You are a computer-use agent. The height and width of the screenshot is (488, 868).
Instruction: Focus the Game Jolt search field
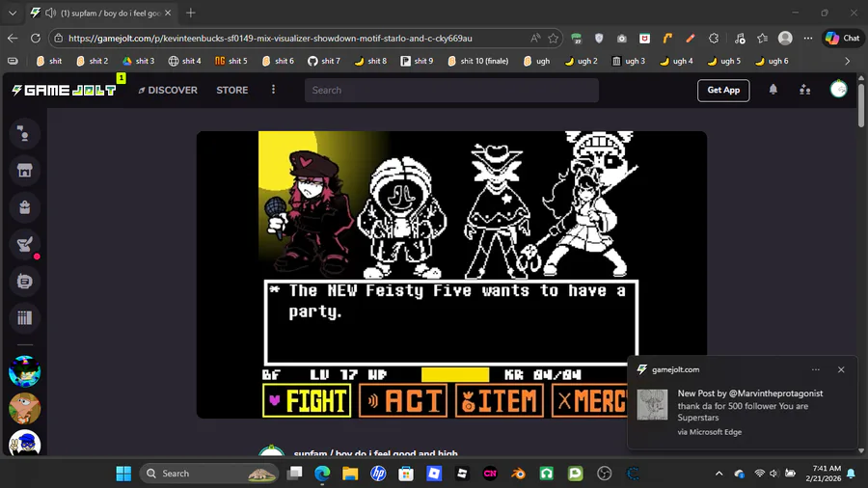pos(451,91)
